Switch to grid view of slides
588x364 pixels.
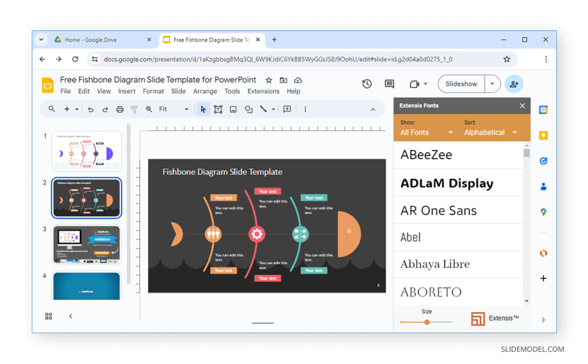coord(49,316)
